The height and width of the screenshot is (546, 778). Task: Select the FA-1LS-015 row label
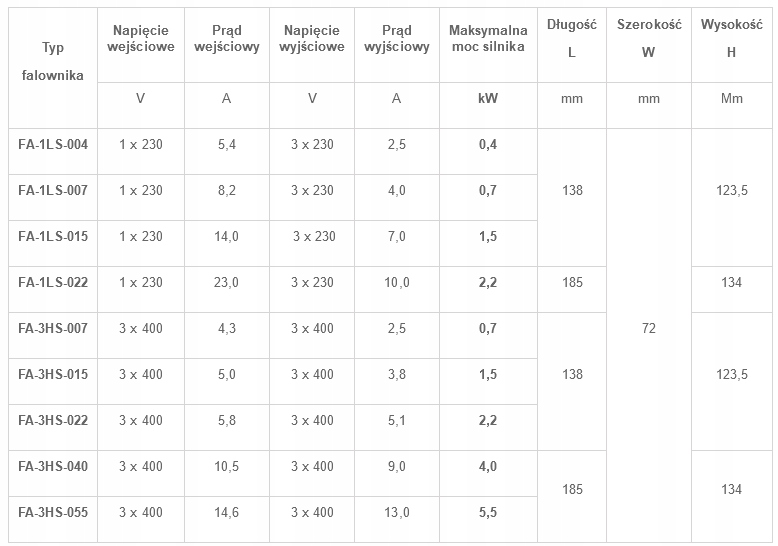click(x=53, y=236)
